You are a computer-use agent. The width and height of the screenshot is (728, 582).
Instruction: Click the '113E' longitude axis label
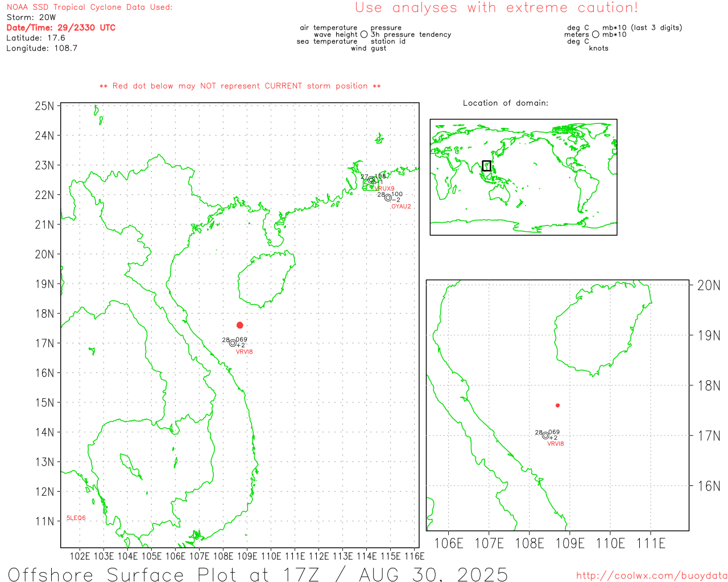coord(342,556)
